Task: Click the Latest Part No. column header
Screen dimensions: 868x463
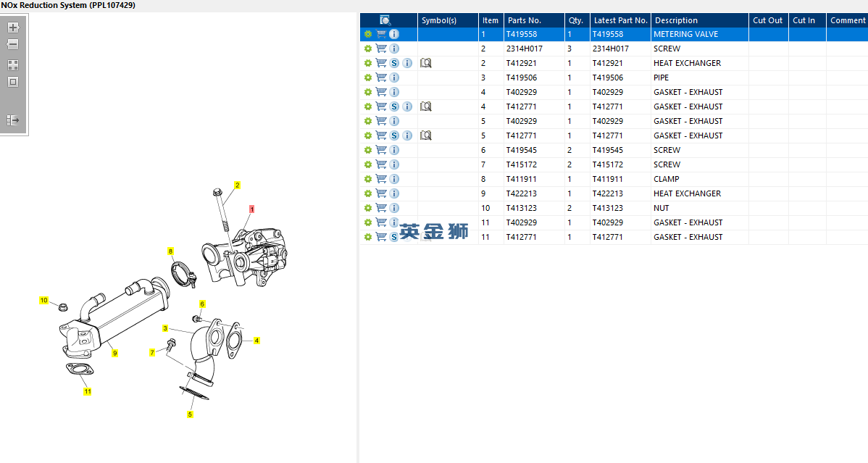Action: coord(620,20)
